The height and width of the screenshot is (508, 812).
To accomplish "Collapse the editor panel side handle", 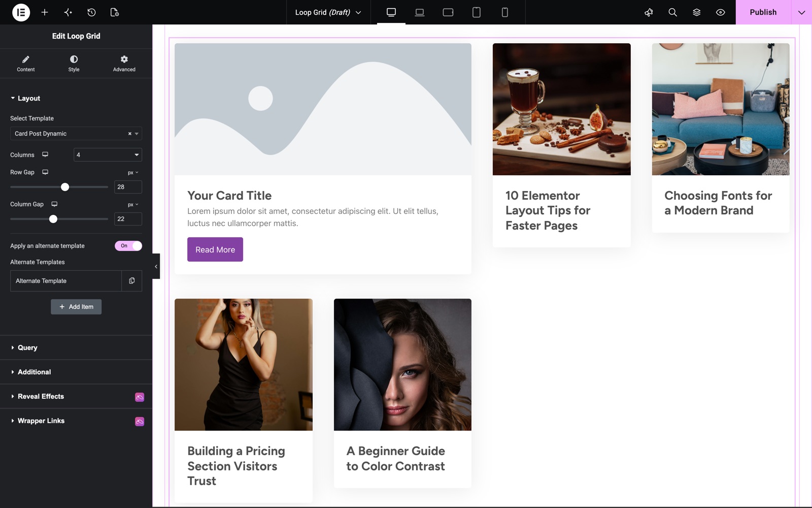I will (x=156, y=266).
